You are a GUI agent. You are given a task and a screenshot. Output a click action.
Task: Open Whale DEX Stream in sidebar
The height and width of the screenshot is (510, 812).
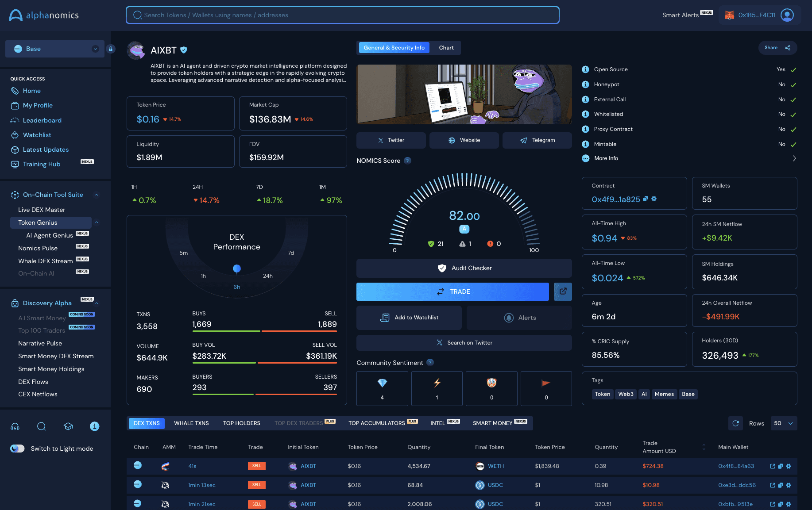(x=45, y=261)
